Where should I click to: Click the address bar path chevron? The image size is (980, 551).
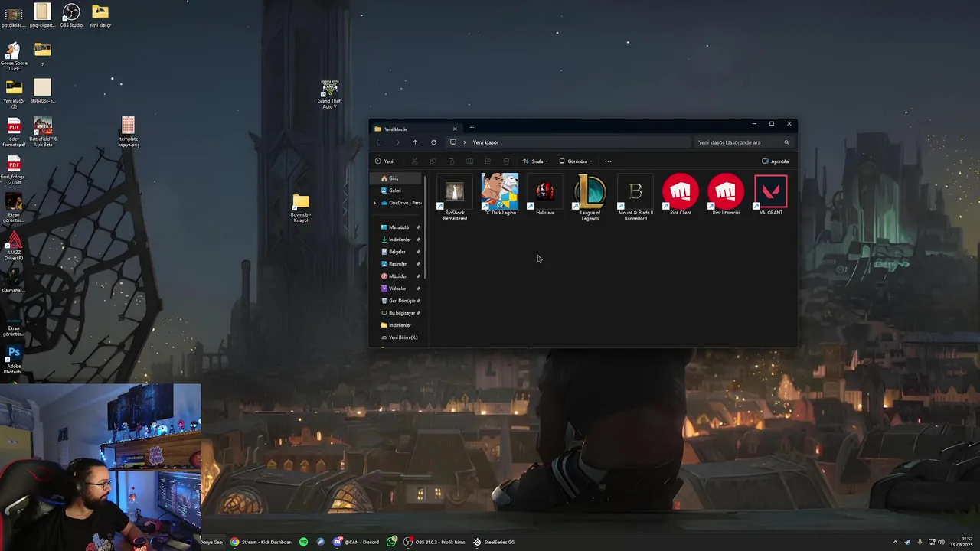(x=464, y=142)
